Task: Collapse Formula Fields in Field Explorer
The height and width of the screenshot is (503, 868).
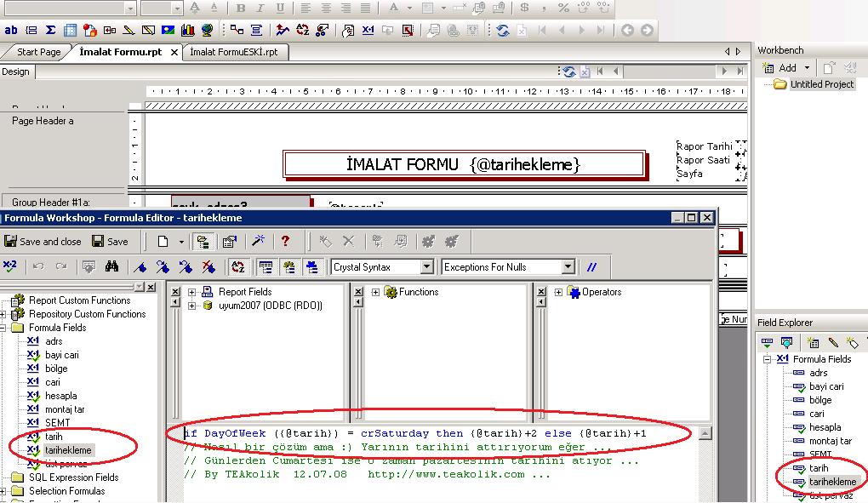Action: point(768,359)
